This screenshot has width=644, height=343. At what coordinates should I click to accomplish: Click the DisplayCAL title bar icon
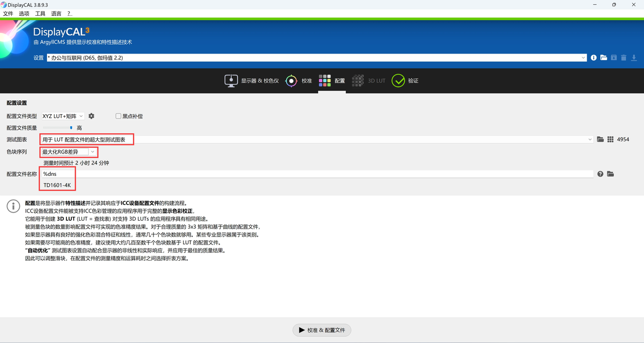pyautogui.click(x=4, y=4)
